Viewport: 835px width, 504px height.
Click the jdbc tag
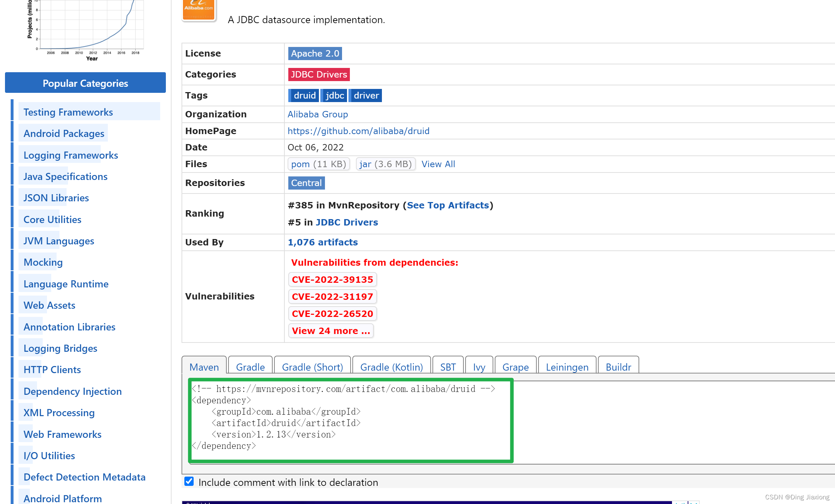[x=334, y=95]
